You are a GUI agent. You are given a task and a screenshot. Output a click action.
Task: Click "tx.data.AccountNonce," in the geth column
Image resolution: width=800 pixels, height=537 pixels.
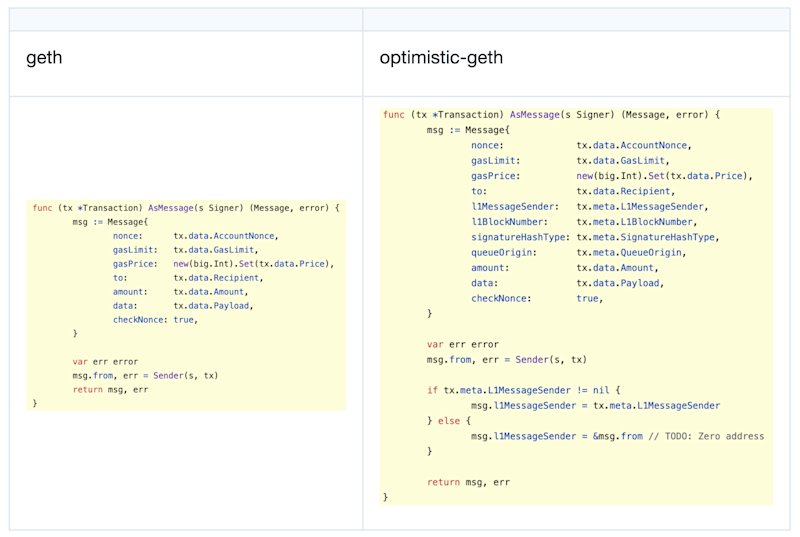point(226,236)
